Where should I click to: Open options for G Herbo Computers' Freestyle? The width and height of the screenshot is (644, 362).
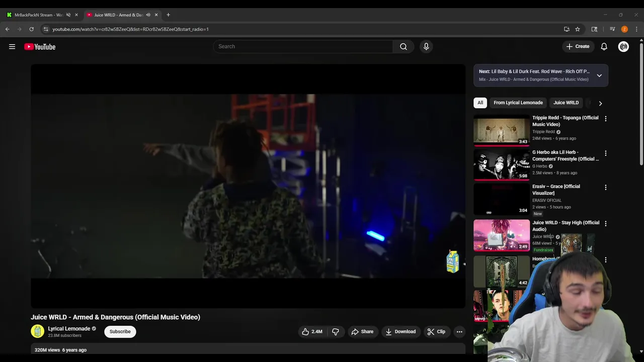[x=606, y=153]
